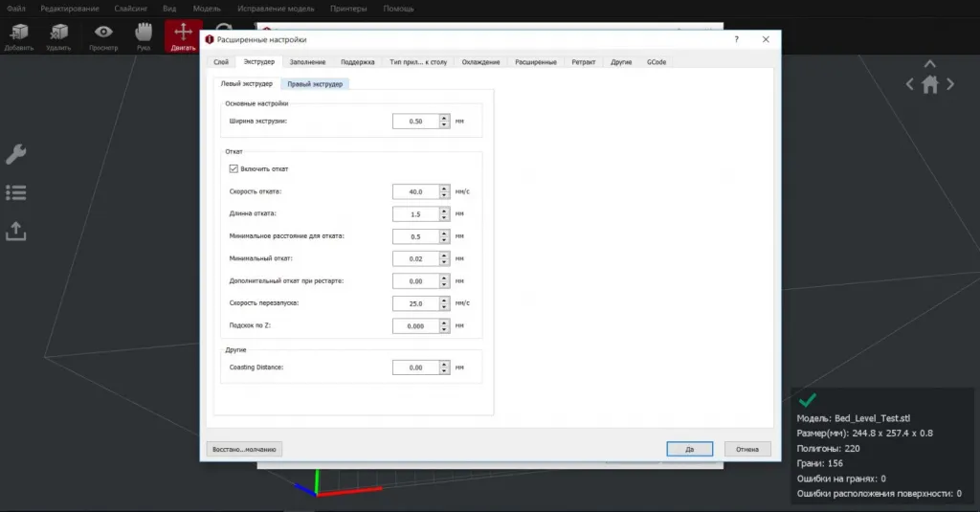Screen dimensions: 980x512
Task: Open the wrench settings icon in sidebar
Action: coord(16,154)
